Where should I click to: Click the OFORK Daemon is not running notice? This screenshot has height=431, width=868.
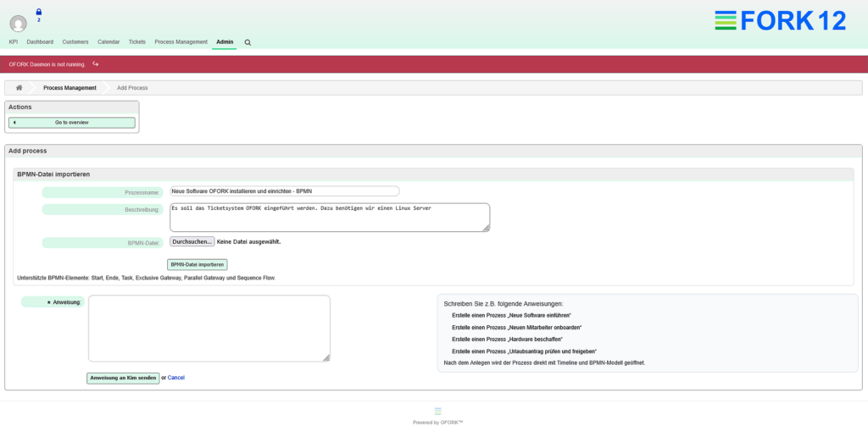(47, 64)
